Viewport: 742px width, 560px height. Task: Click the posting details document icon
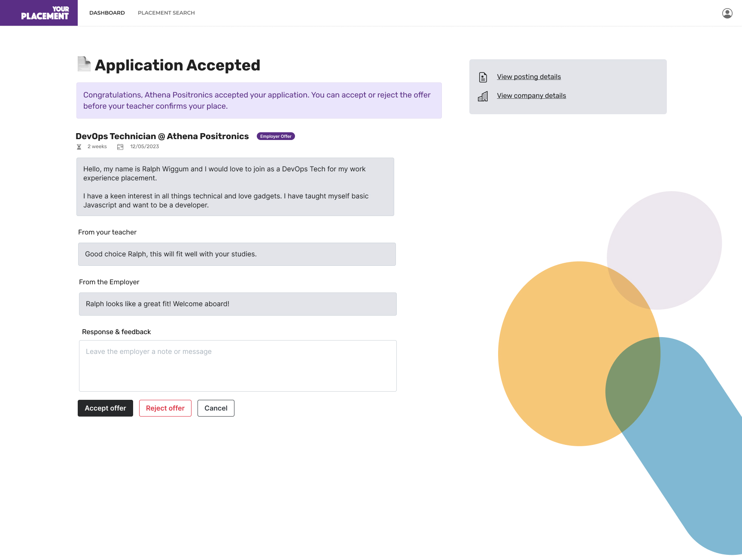483,77
